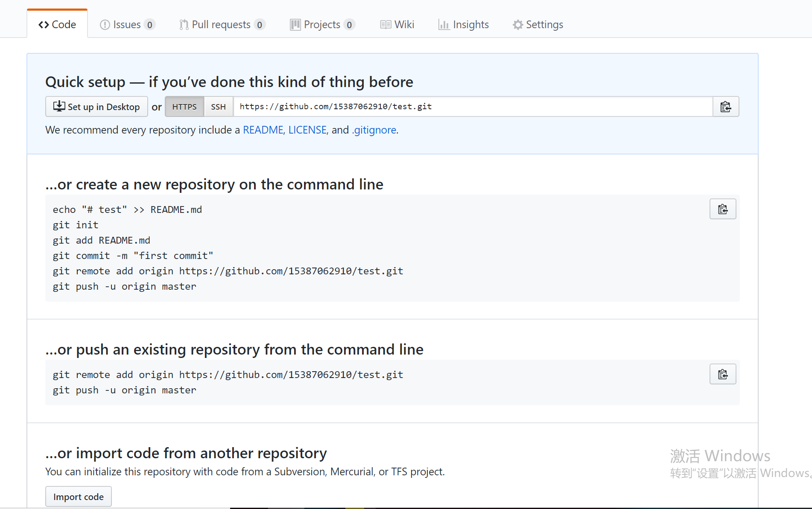Image resolution: width=812 pixels, height=509 pixels.
Task: Click the Projects count badge
Action: tap(349, 25)
